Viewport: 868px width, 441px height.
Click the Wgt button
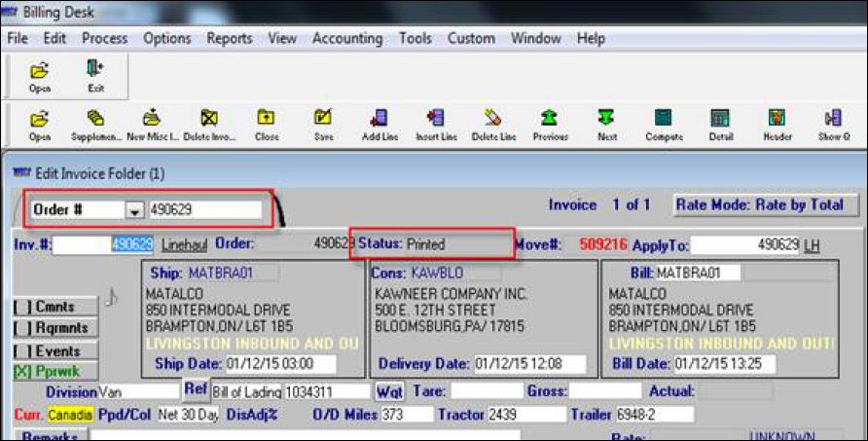coord(390,391)
